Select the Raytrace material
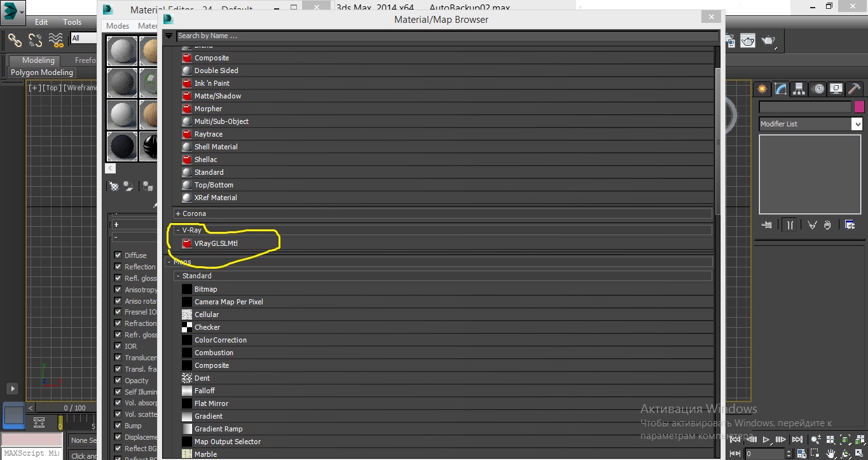The image size is (868, 460). pyautogui.click(x=447, y=134)
